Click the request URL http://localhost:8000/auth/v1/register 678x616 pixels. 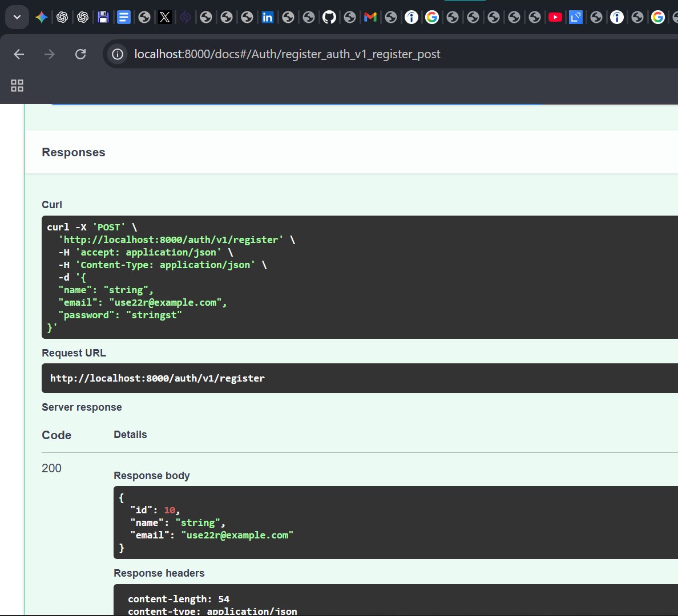pos(158,378)
